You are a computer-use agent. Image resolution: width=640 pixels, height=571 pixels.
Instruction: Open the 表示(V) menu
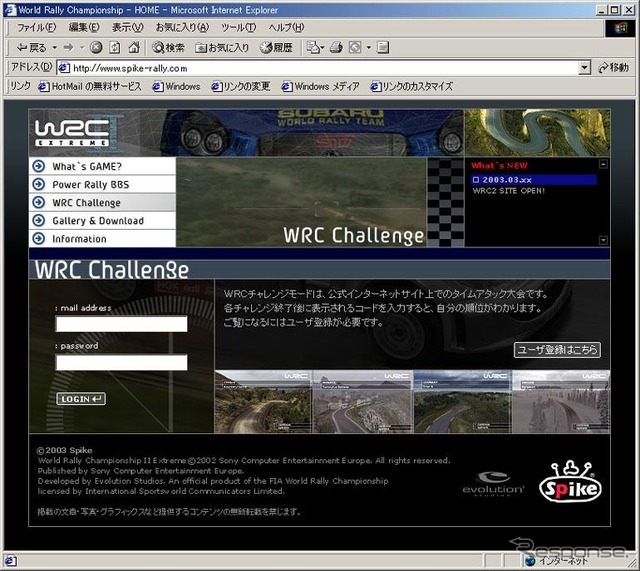coord(127,27)
